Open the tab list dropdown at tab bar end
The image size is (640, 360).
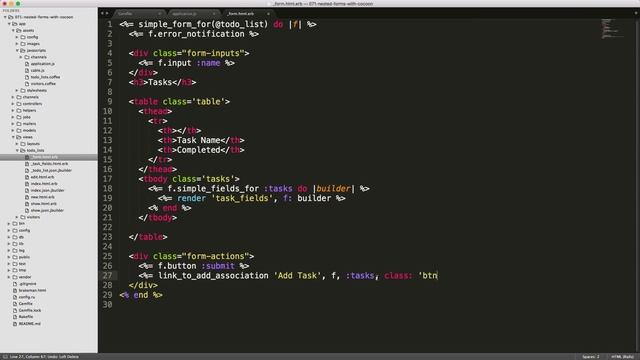click(x=636, y=13)
